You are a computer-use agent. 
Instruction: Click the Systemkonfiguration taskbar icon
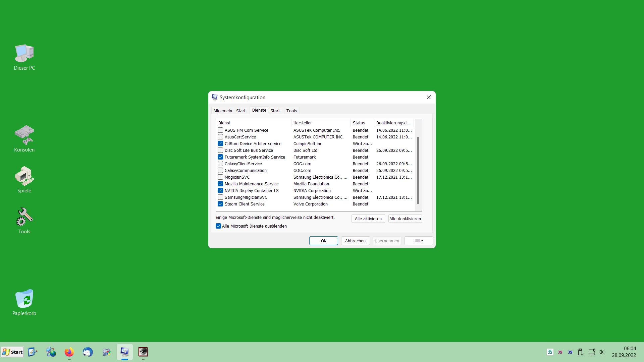point(124,352)
